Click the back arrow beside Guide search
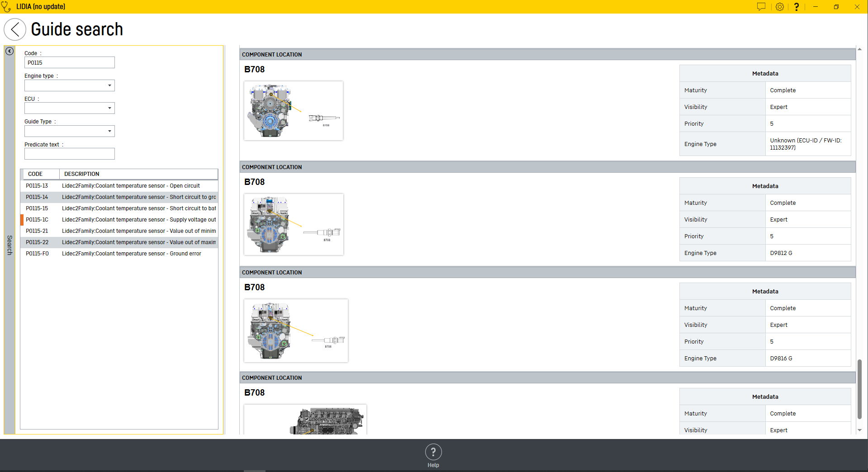 (x=15, y=30)
